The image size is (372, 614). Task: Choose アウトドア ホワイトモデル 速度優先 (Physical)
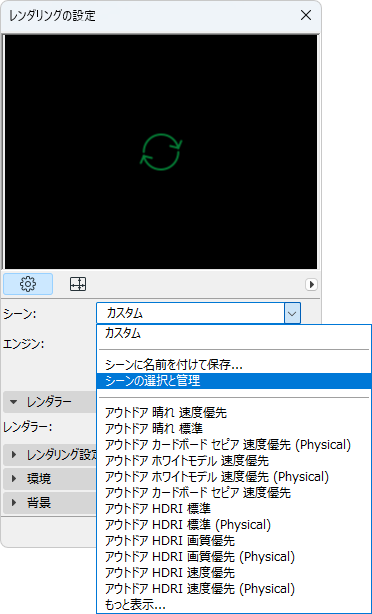click(x=234, y=477)
